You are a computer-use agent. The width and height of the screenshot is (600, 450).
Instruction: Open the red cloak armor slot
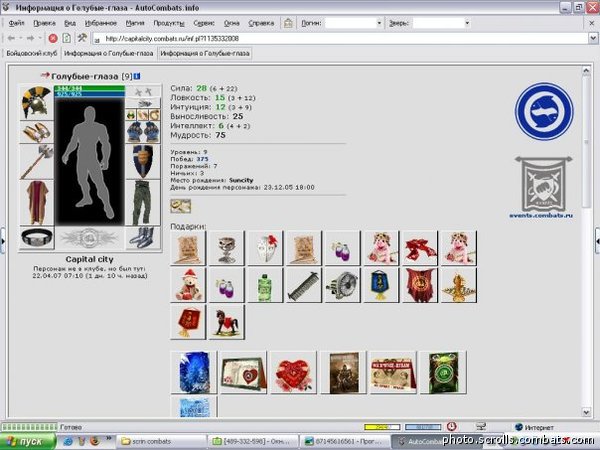click(36, 202)
